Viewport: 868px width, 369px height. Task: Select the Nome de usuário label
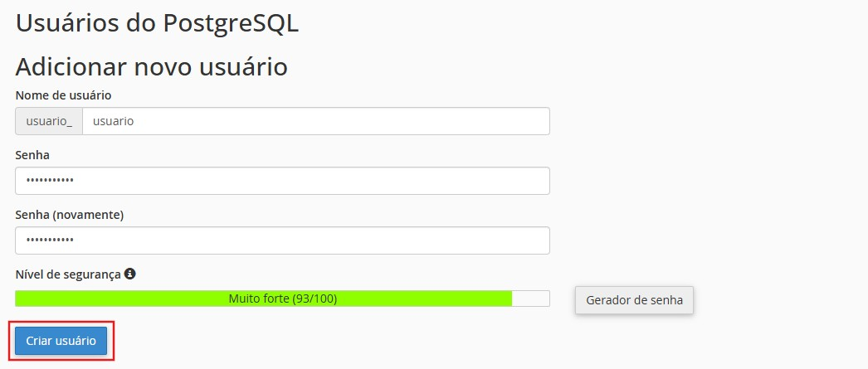63,95
